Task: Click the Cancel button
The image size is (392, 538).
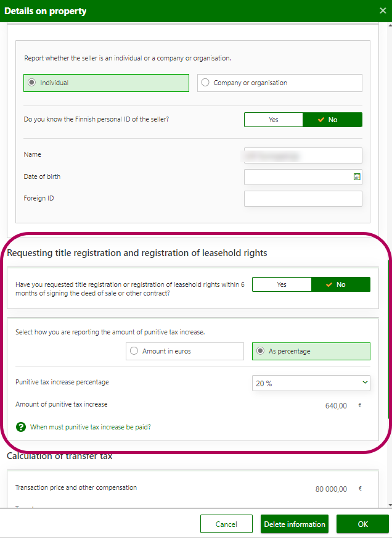Action: pyautogui.click(x=226, y=524)
